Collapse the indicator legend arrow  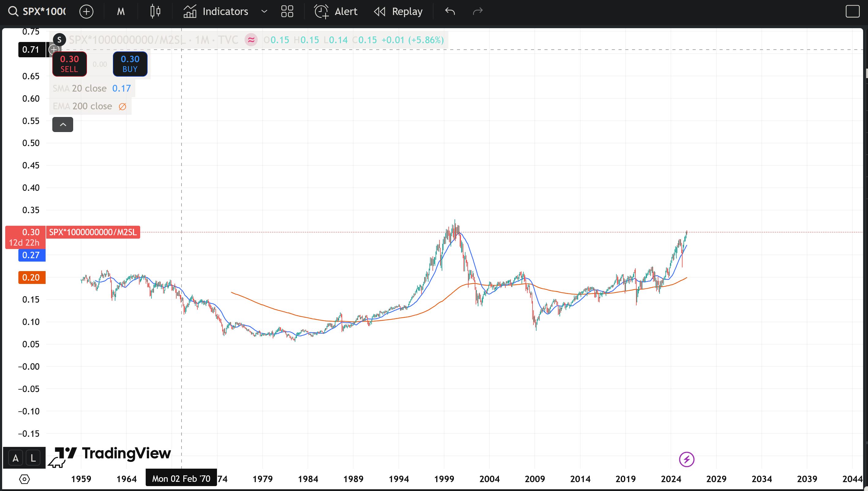63,124
